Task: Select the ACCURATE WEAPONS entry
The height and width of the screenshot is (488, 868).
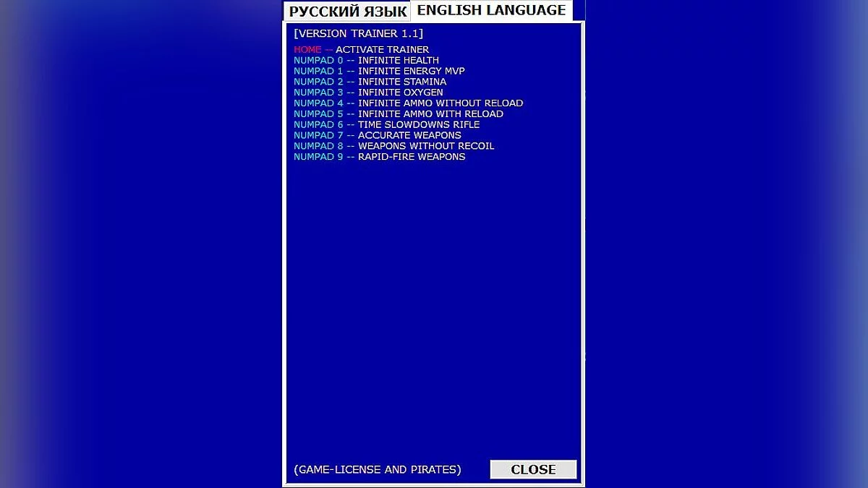Action: click(409, 135)
